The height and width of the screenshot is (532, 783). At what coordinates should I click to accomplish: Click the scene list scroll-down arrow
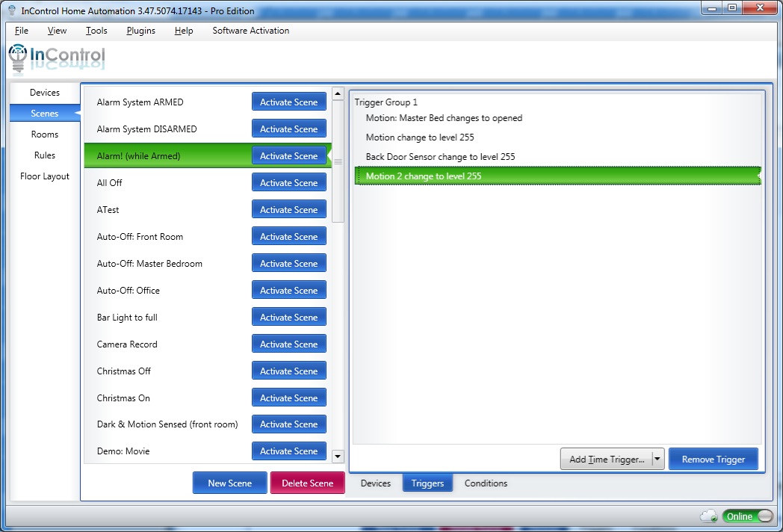coord(338,456)
